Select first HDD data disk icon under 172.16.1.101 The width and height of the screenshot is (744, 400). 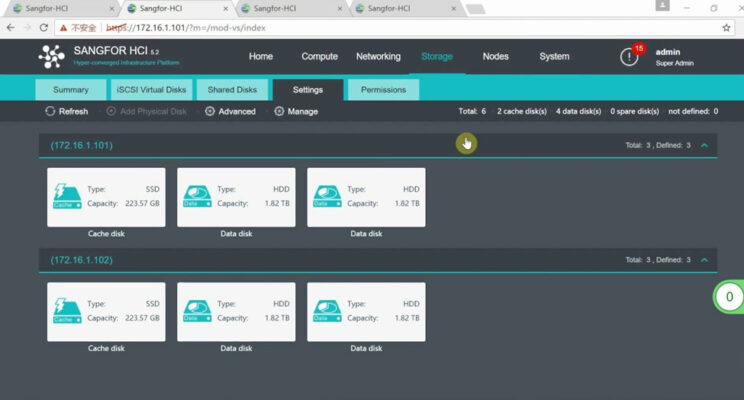coord(197,196)
